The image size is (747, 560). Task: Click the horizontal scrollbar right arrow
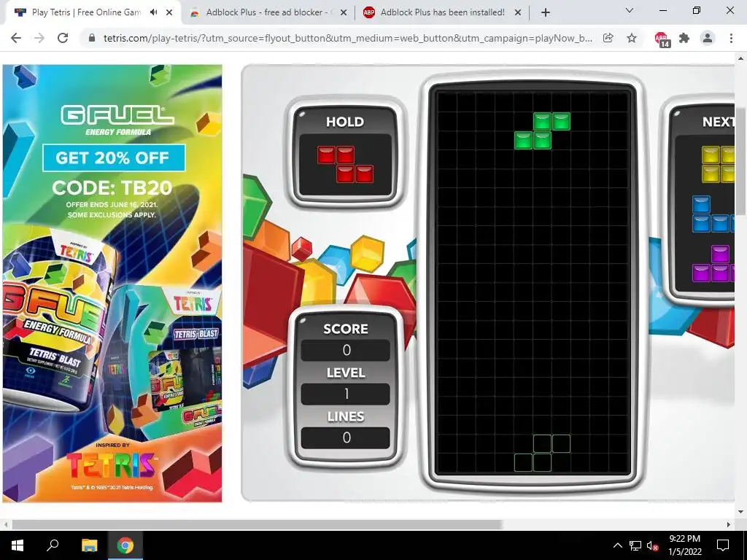tap(729, 524)
